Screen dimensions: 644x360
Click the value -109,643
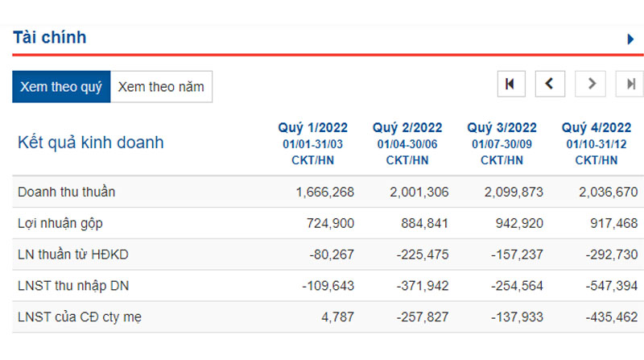328,286
